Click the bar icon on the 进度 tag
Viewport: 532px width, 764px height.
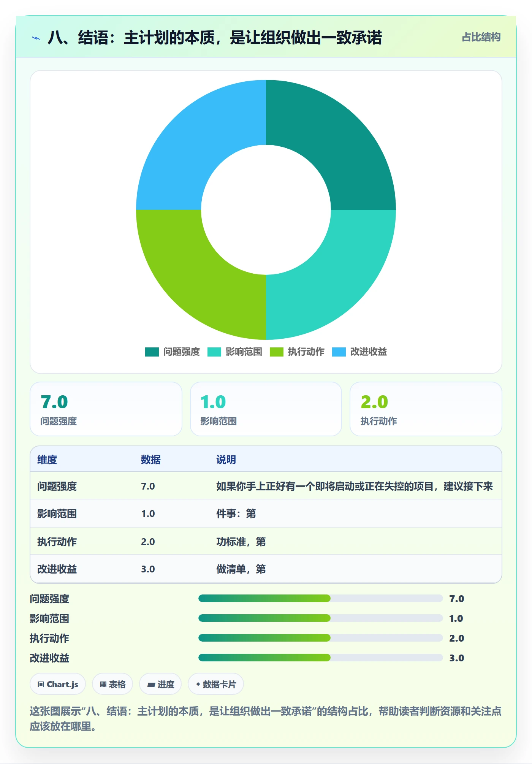click(x=151, y=685)
